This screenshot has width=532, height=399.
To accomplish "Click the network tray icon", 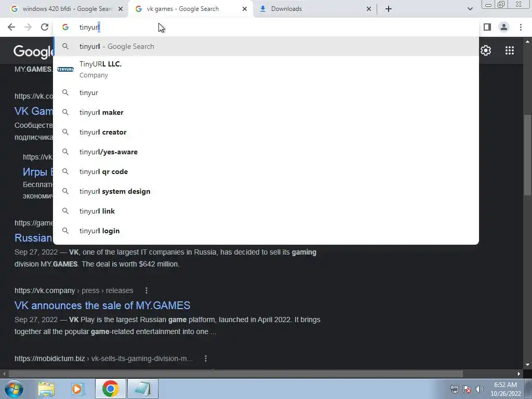I will (x=454, y=389).
